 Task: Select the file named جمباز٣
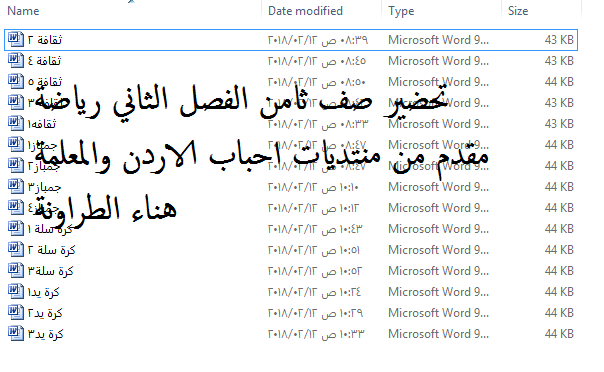(x=44, y=187)
